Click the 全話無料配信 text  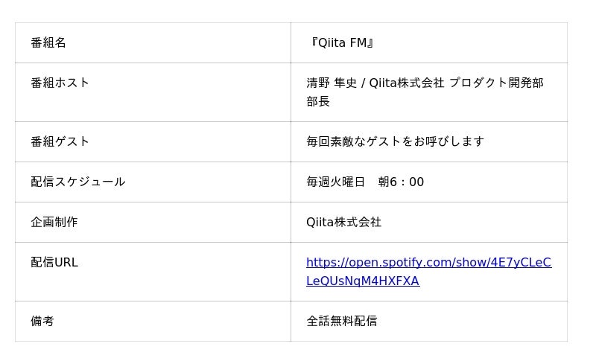point(341,321)
